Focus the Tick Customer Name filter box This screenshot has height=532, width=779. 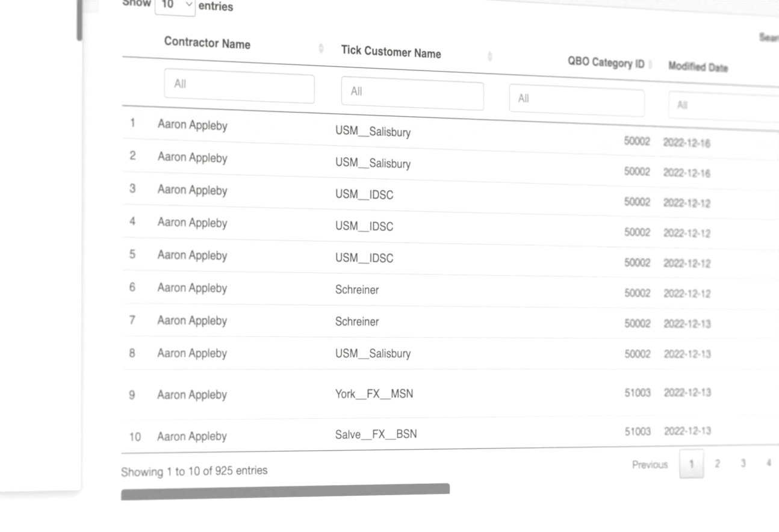coord(412,94)
